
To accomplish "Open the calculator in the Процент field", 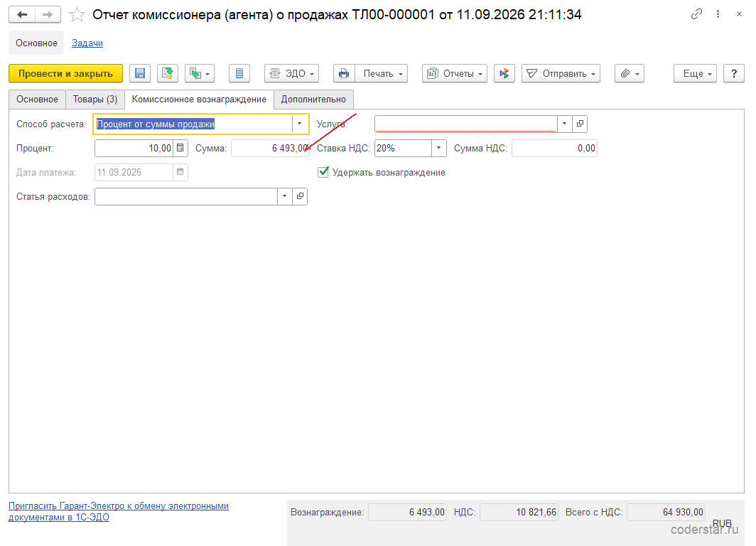I will click(x=180, y=148).
